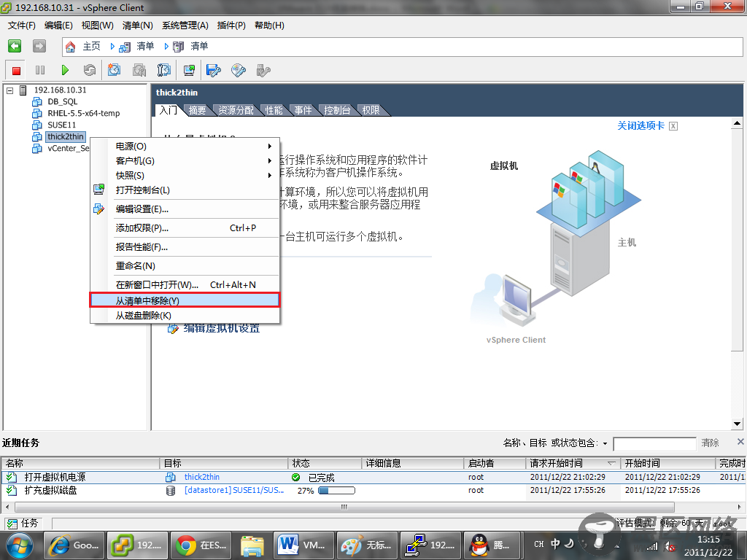Switch to the 资源分配 tab

coord(236,110)
